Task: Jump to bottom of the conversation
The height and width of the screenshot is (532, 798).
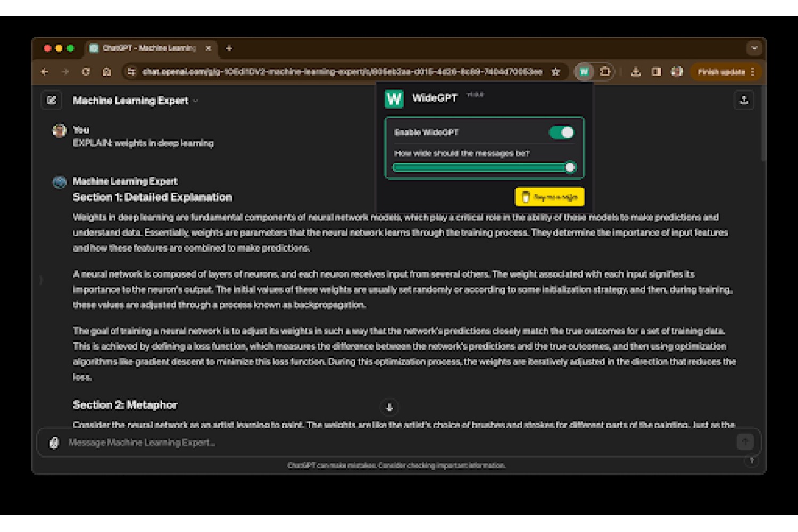Action: click(x=389, y=408)
